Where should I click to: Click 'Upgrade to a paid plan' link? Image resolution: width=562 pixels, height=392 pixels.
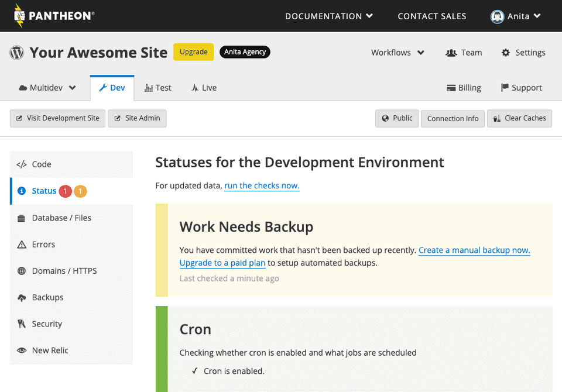pos(222,263)
